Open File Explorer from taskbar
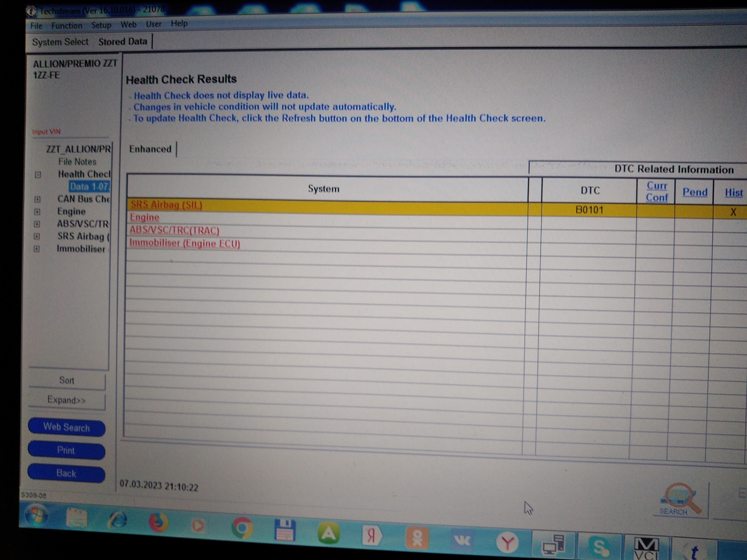747x560 pixels. click(x=77, y=518)
